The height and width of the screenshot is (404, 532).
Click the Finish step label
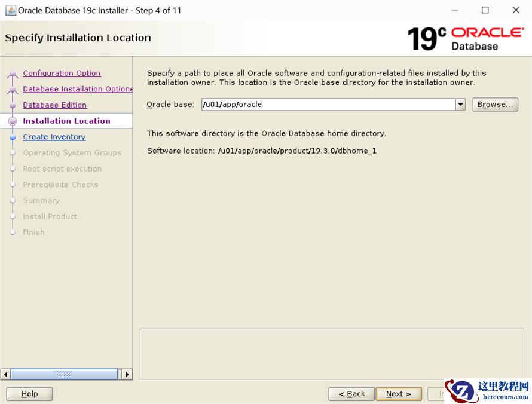34,232
